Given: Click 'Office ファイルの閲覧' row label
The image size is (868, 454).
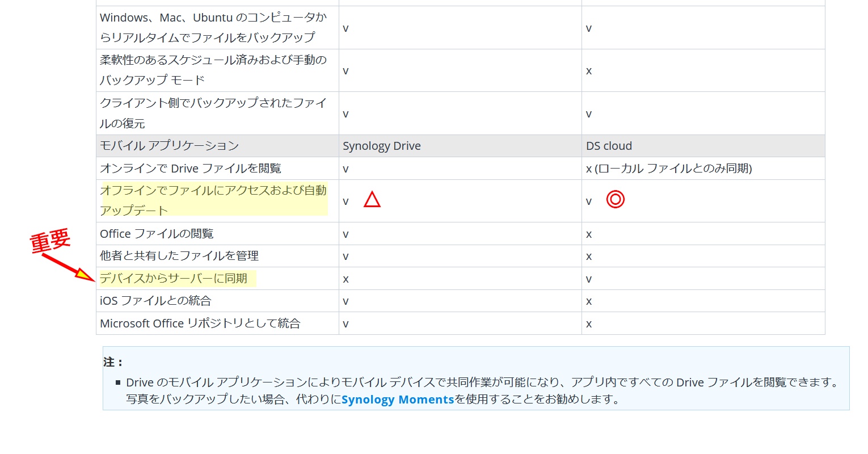Looking at the screenshot, I should click(157, 234).
